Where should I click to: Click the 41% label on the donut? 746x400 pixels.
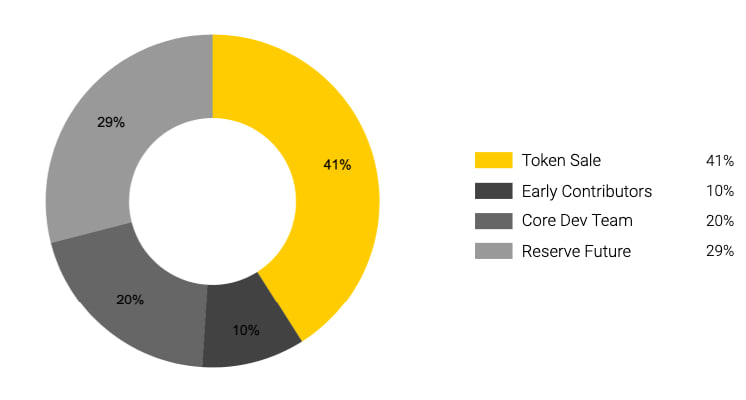click(337, 165)
